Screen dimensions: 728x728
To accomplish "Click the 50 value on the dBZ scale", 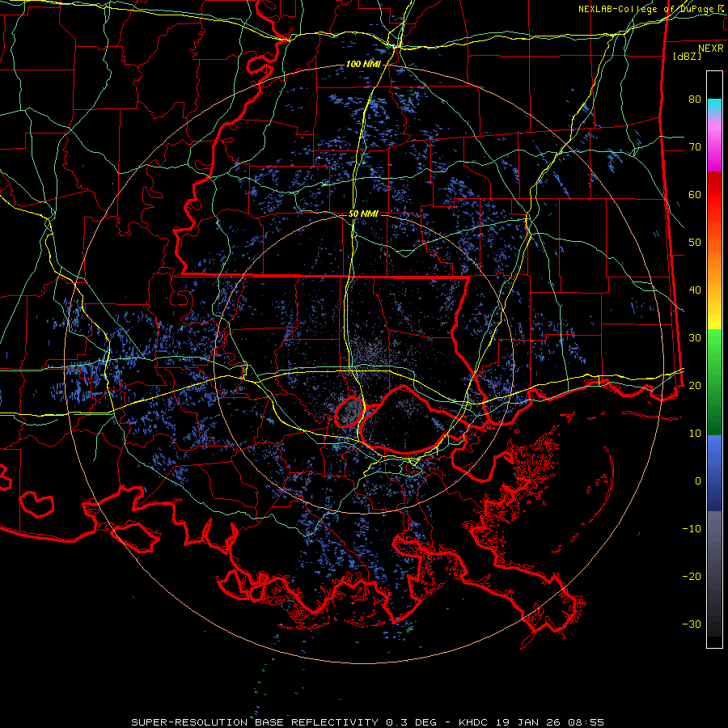I will click(695, 243).
